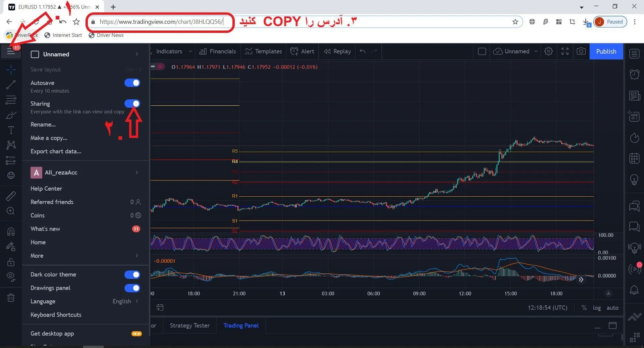Open the Fibonacci retracement tool group

coord(11,100)
